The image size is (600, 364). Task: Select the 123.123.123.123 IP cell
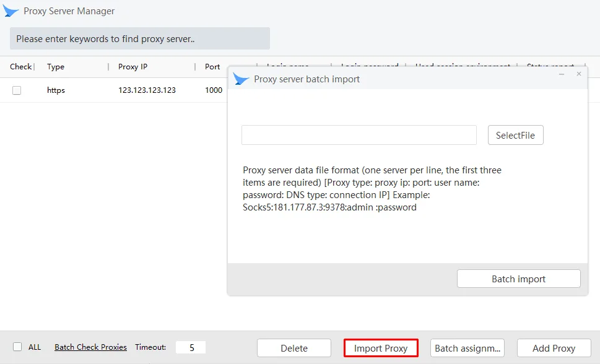tap(147, 90)
